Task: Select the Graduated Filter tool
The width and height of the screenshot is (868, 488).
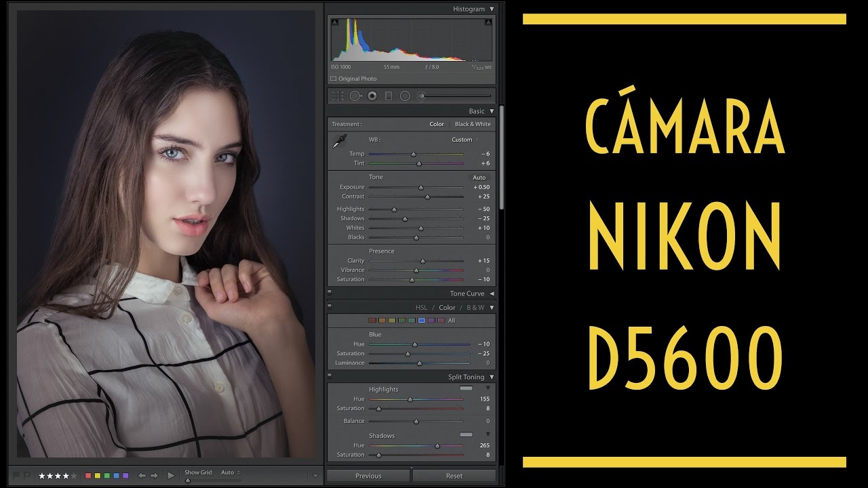Action: tap(389, 96)
